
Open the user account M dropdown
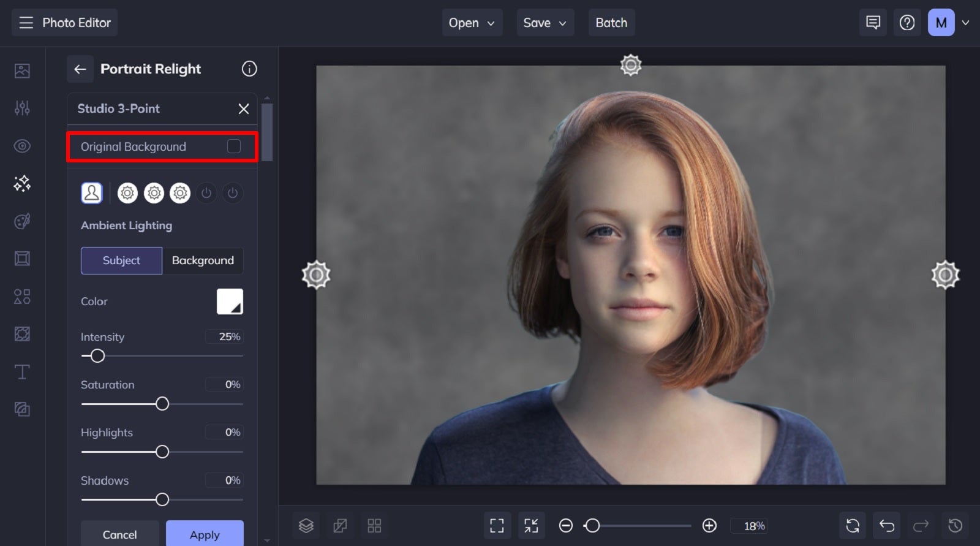(x=949, y=23)
